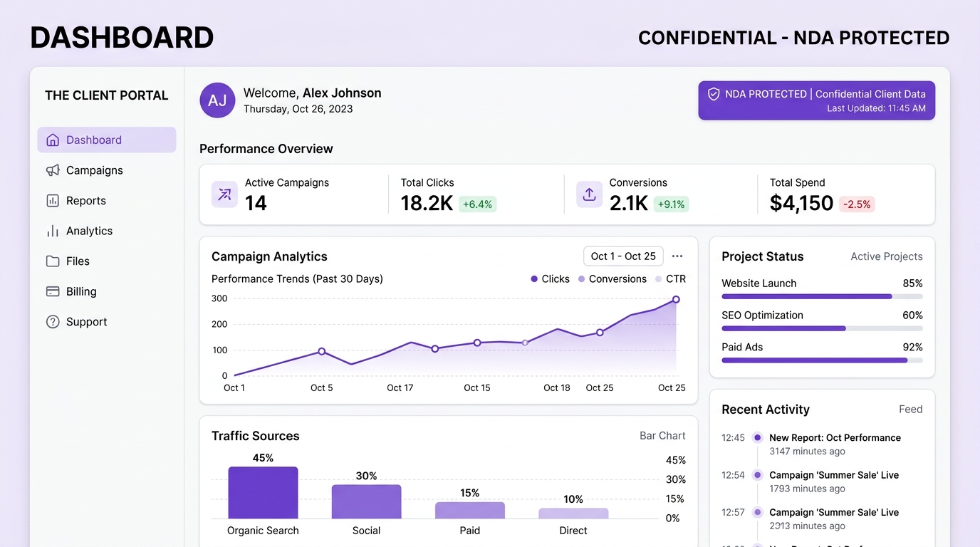Click the Feed link in Recent Activity
The image size is (980, 547).
pyautogui.click(x=911, y=410)
